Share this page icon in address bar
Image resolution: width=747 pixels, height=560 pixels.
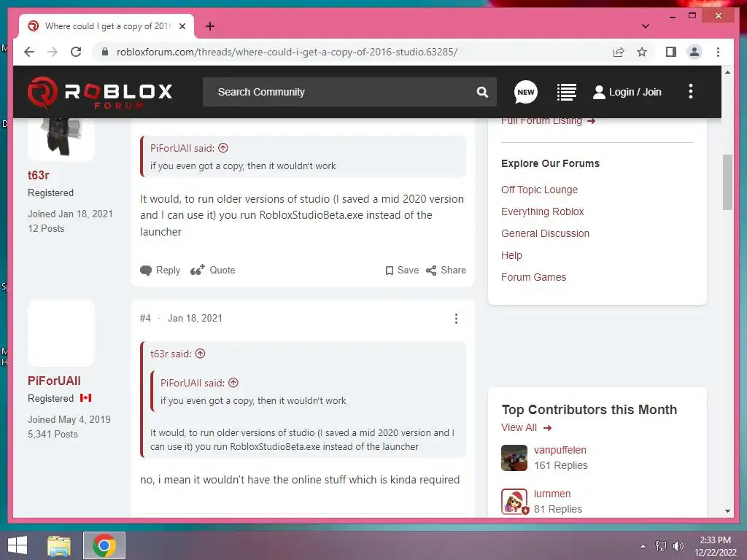[619, 52]
